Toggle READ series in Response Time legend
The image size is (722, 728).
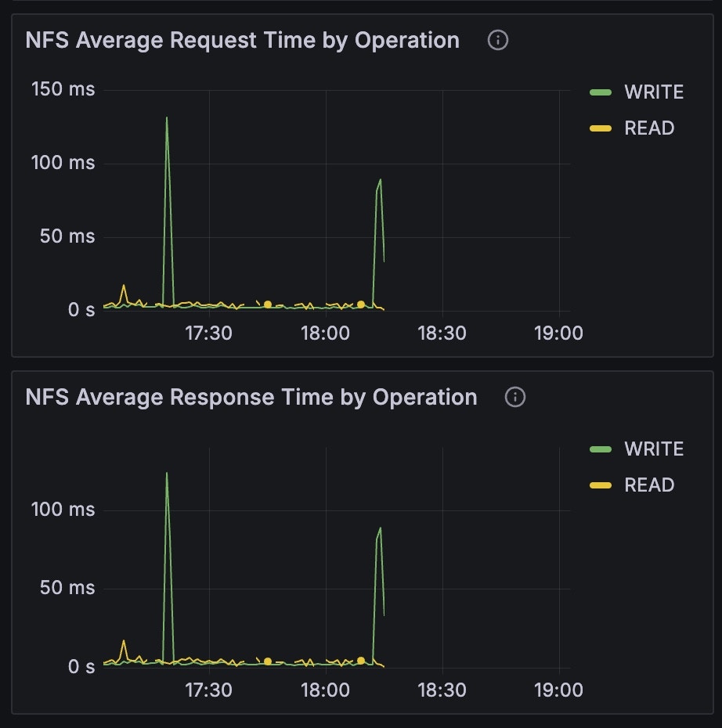(649, 485)
